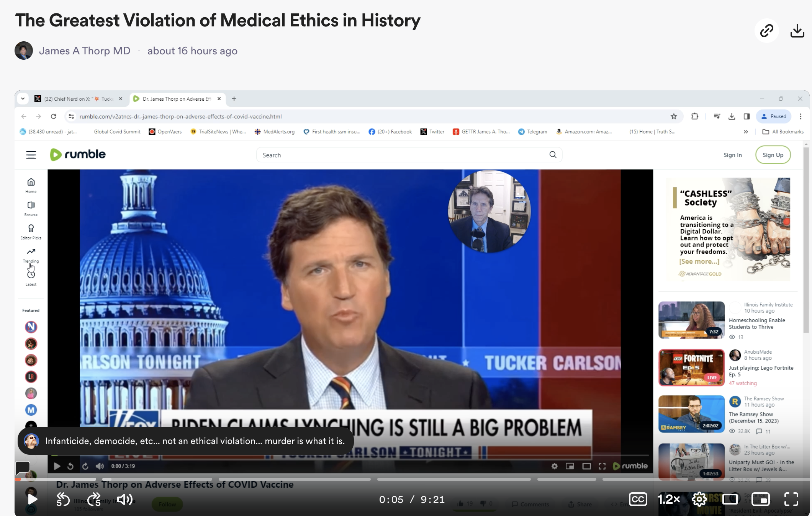The image size is (812, 516).
Task: Expand hidden bookmarks with the double chevron
Action: click(746, 132)
